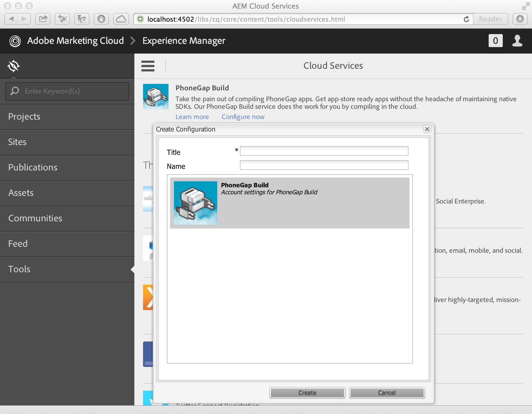Viewport: 532px width, 414px height.
Task: Click the browser address bar URL
Action: (x=246, y=19)
